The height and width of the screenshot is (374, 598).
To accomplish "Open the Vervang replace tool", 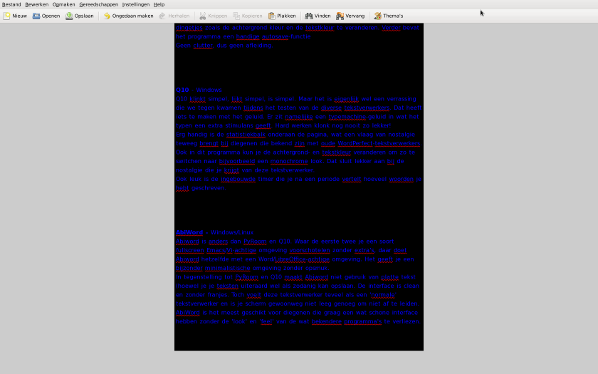I will coord(340,16).
